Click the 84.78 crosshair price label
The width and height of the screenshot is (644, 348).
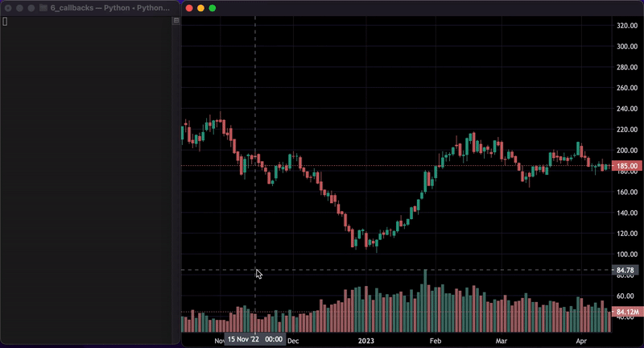[x=625, y=270]
